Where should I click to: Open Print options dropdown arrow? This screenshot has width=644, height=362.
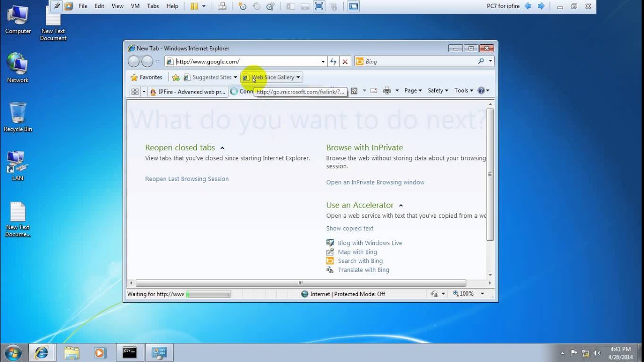point(397,90)
